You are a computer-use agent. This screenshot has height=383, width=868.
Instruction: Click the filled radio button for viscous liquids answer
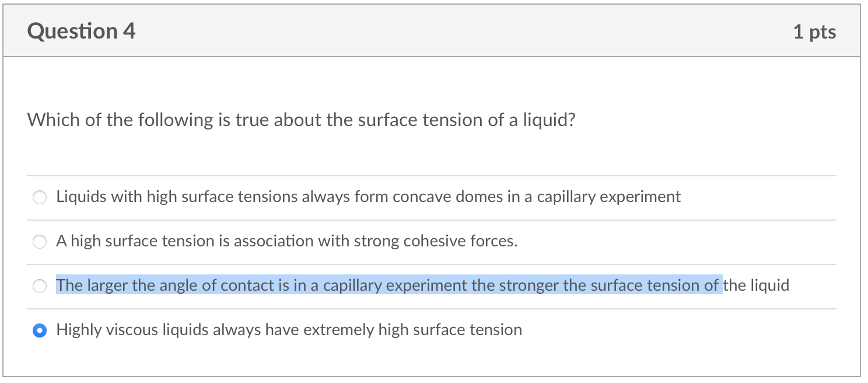pyautogui.click(x=39, y=330)
